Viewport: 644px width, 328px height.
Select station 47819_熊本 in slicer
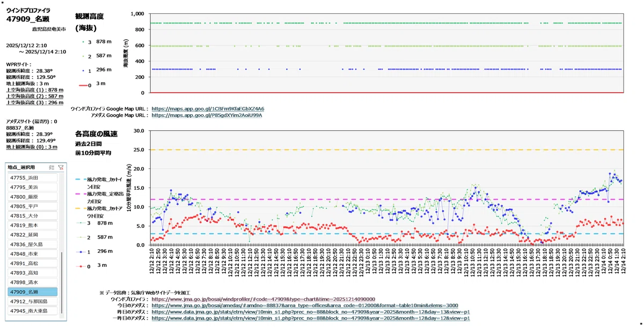click(x=33, y=225)
